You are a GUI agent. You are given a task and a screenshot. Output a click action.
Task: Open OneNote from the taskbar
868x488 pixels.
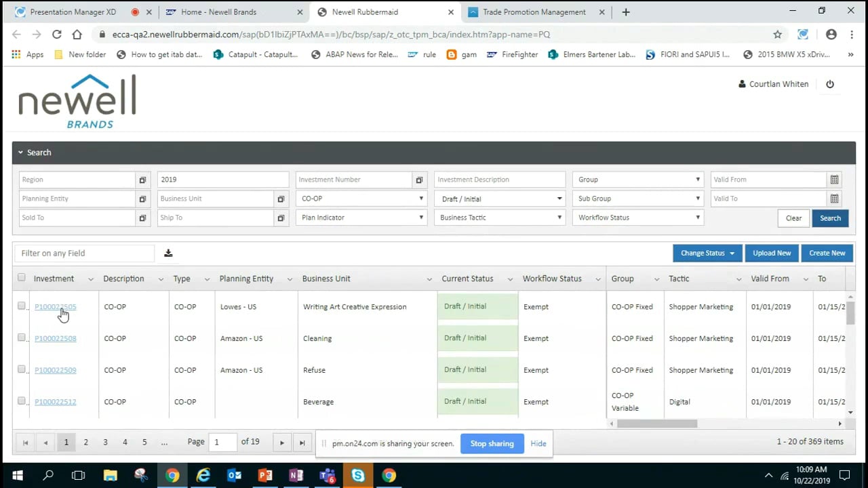296,475
